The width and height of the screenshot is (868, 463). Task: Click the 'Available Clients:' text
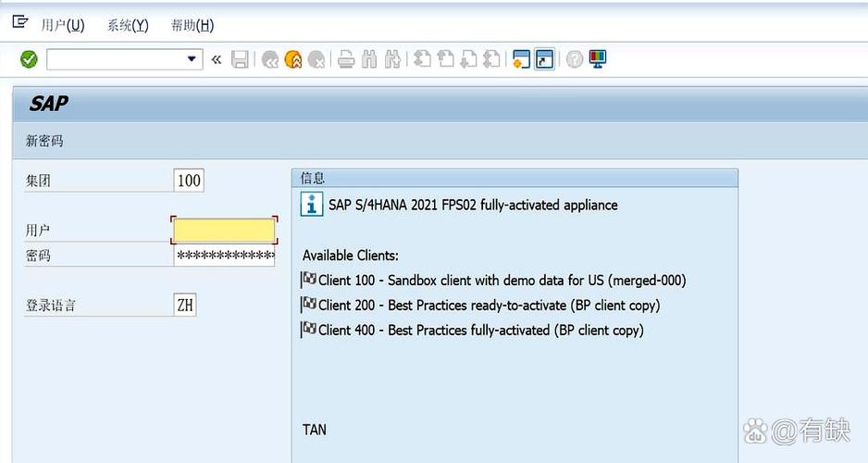[351, 256]
